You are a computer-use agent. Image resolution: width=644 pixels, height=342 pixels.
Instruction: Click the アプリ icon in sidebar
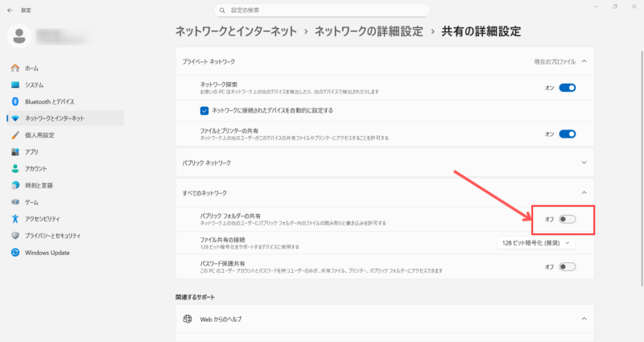[x=15, y=151]
